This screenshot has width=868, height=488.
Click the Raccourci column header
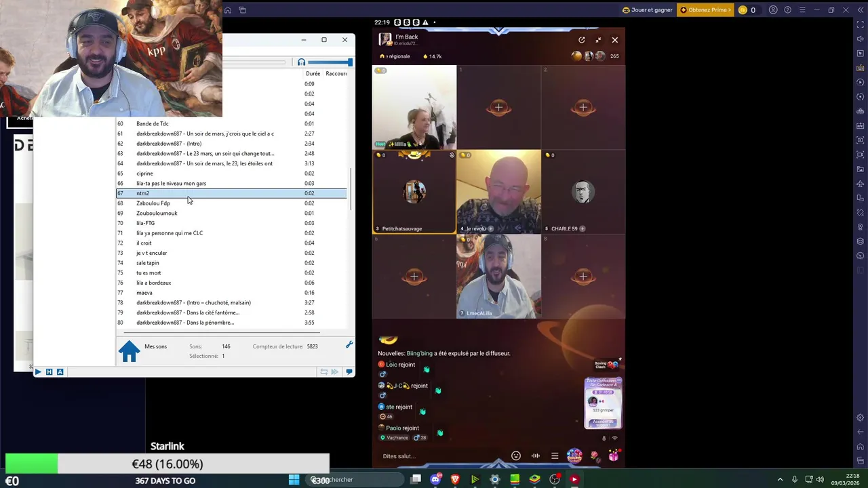[x=336, y=74]
